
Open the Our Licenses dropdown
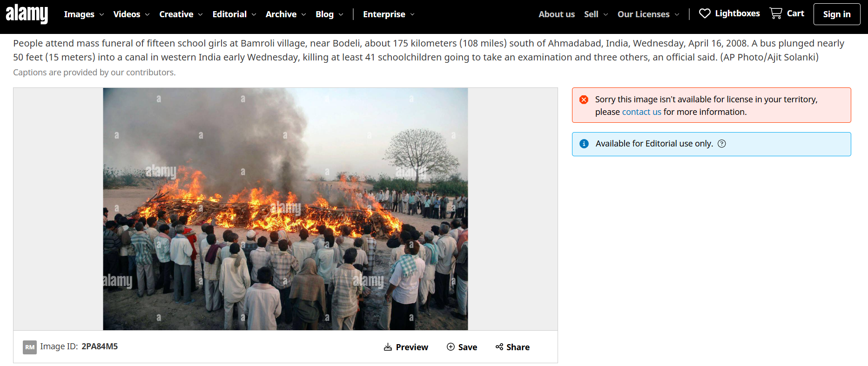click(648, 14)
